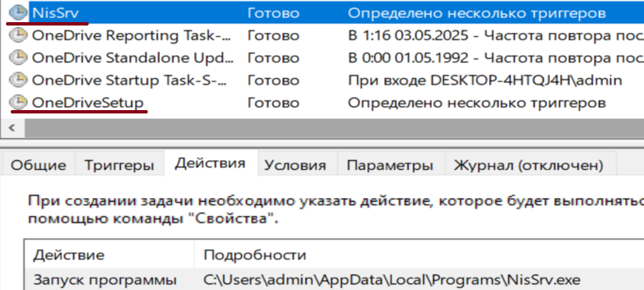Click Готово status of OneDrive Reporting row
The height and width of the screenshot is (290, 644).
click(x=273, y=36)
